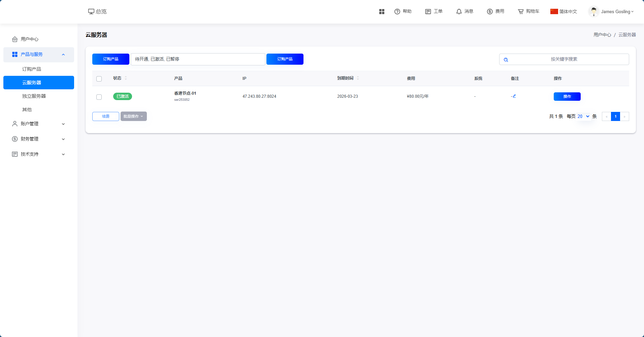Open the 批量操作 dropdown
Image resolution: width=644 pixels, height=337 pixels.
coord(134,116)
